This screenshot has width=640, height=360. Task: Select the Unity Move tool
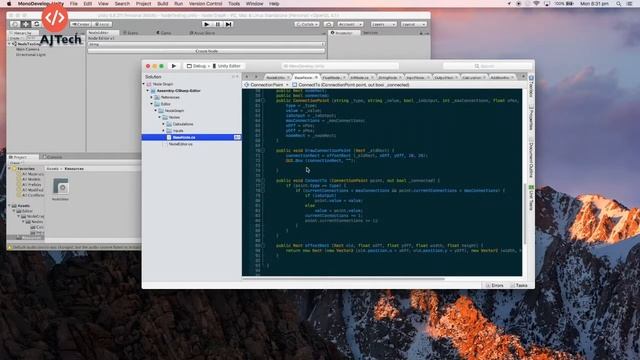[26, 24]
